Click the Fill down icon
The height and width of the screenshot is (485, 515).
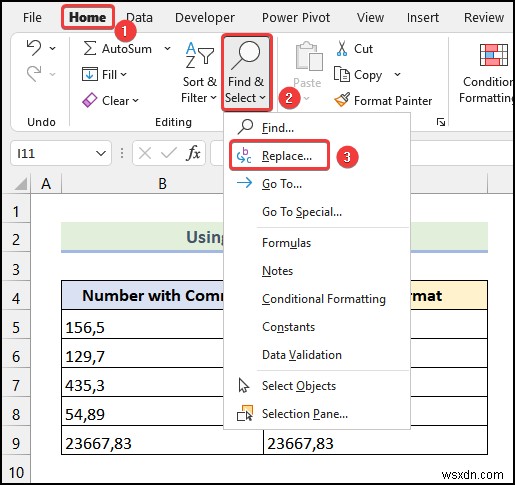pyautogui.click(x=90, y=74)
